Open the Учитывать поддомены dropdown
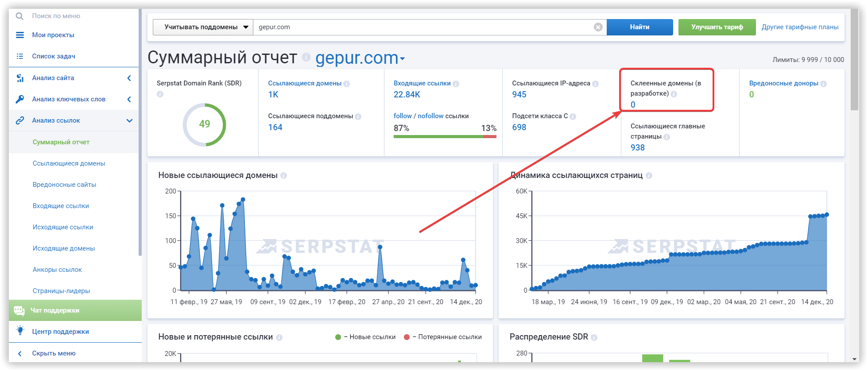The width and height of the screenshot is (868, 371). 203,27
